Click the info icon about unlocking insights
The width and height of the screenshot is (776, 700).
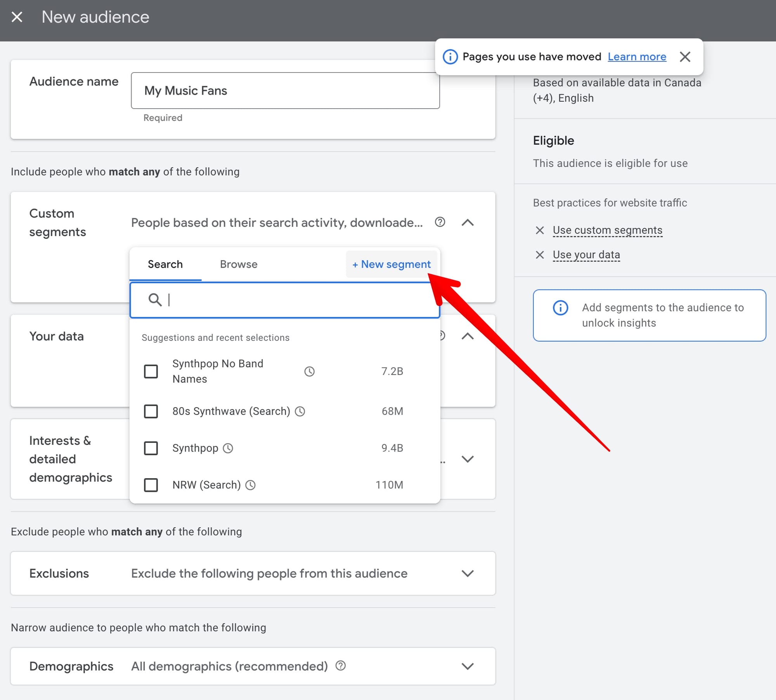point(560,308)
